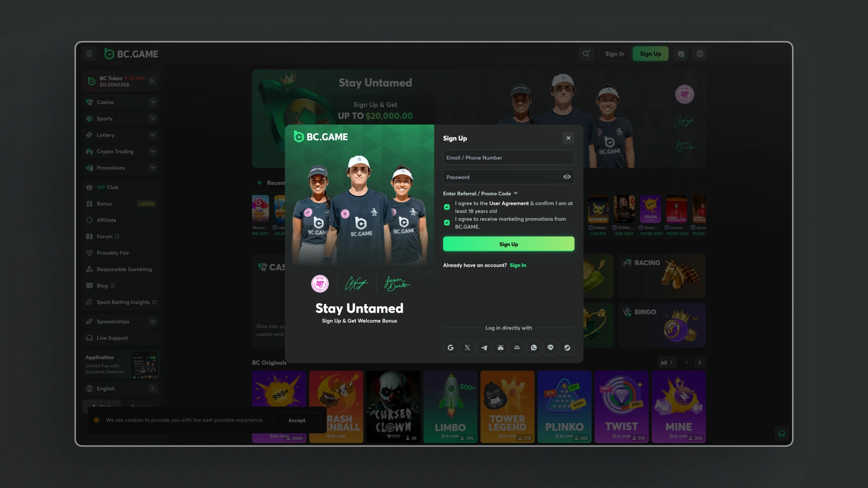Log in with Steam icon
This screenshot has height=488, width=868.
click(x=567, y=347)
